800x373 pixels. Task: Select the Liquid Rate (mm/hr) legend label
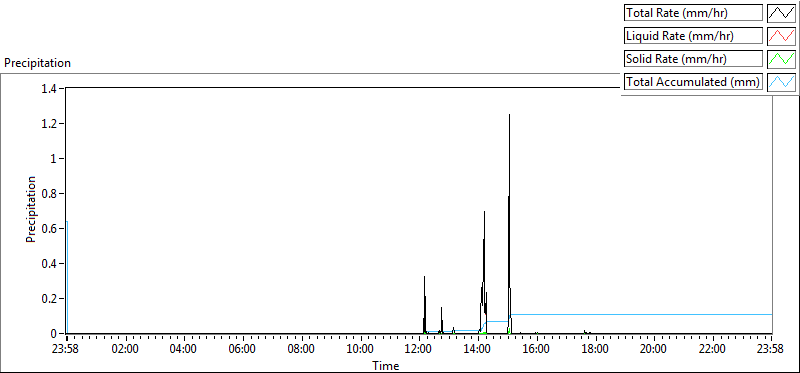[x=693, y=36]
